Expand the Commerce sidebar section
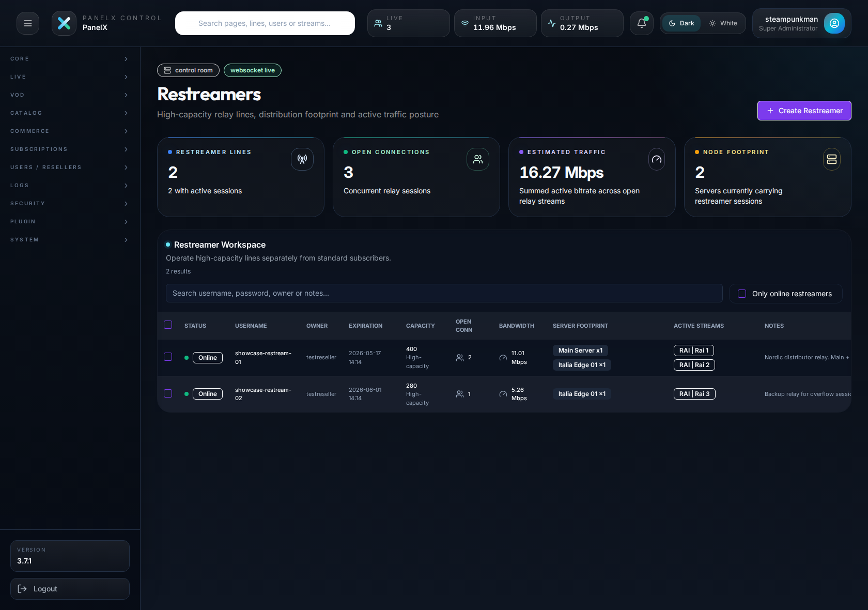868x610 pixels. click(70, 131)
